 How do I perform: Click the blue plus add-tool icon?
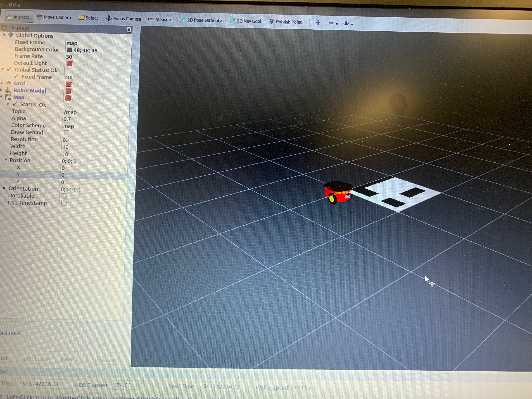click(318, 23)
